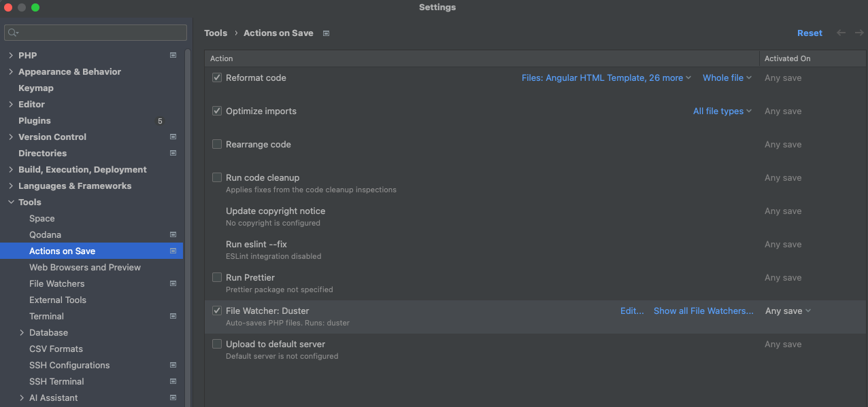868x407 pixels.
Task: Click the project icon beside File Watchers
Action: click(173, 283)
